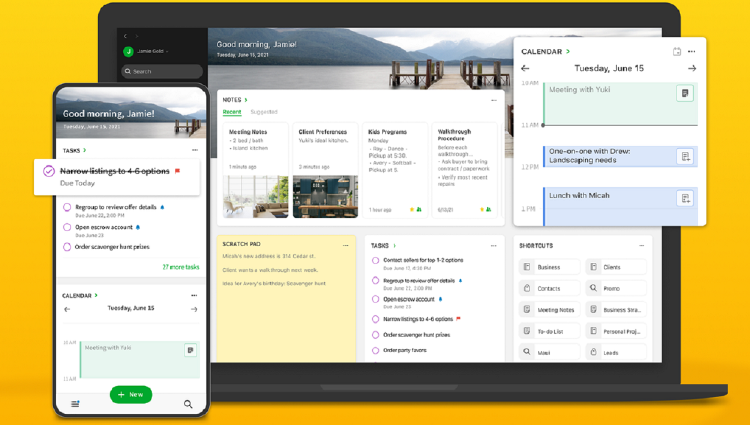Open note icon on phone Meeting with Yuki
The image size is (750, 425).
coord(190,350)
